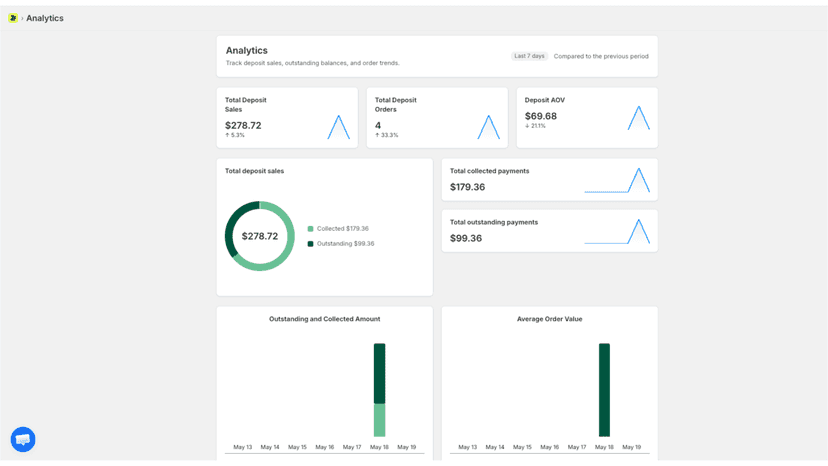
Task: Open Deposit AOV sparkline chart
Action: 638,118
